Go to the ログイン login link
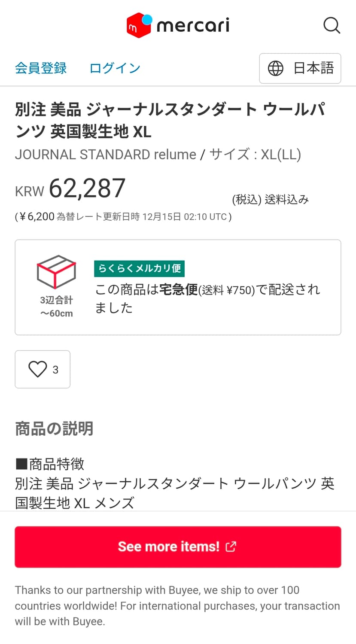356x644 pixels. (x=115, y=68)
